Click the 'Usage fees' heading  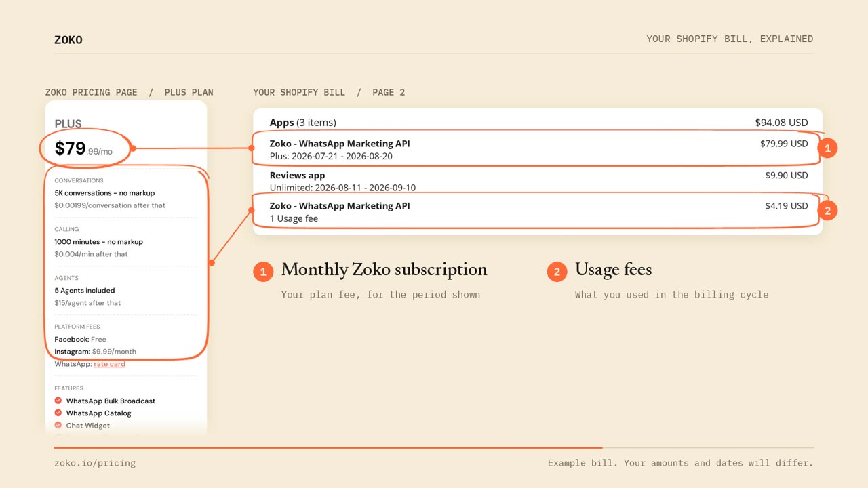[613, 270]
